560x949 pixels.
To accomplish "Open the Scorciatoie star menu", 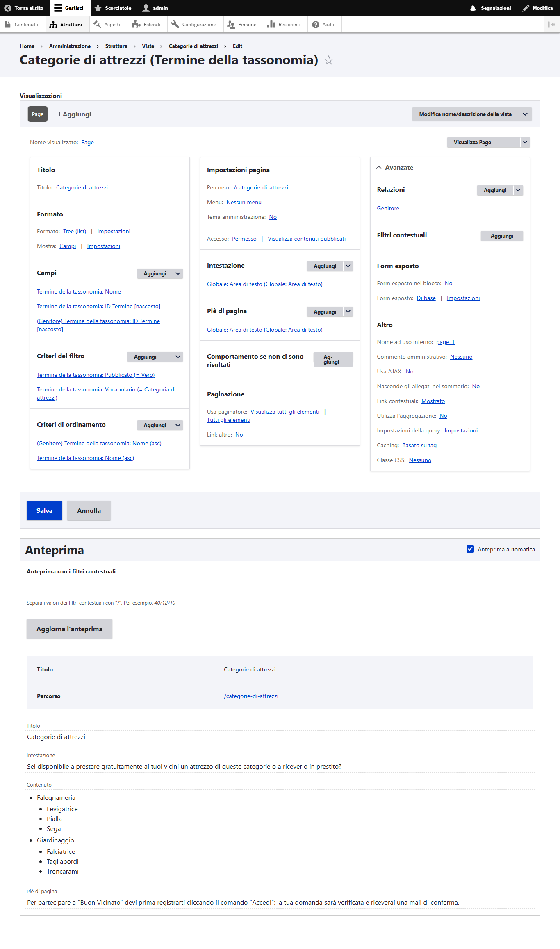I will (98, 8).
